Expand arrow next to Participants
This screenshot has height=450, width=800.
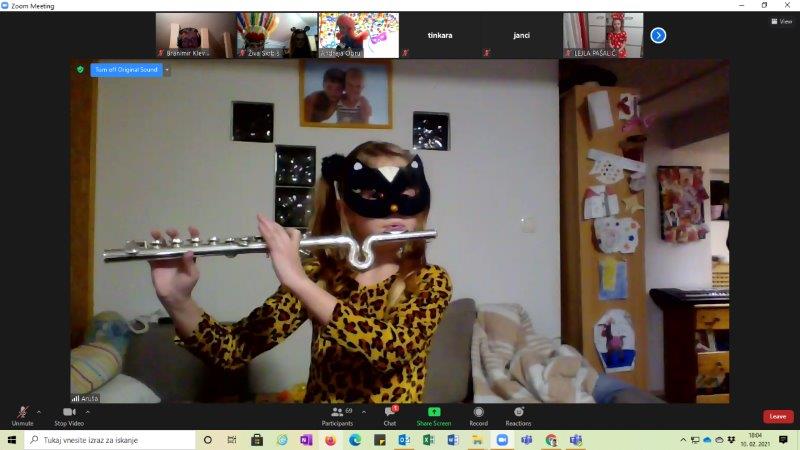364,412
